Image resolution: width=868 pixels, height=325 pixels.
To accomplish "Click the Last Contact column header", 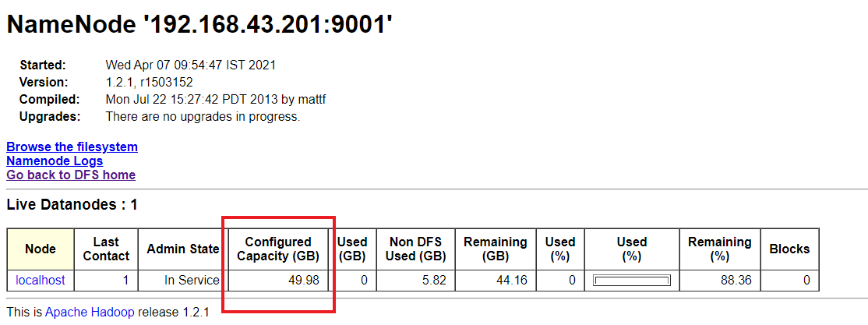I will 106,249.
